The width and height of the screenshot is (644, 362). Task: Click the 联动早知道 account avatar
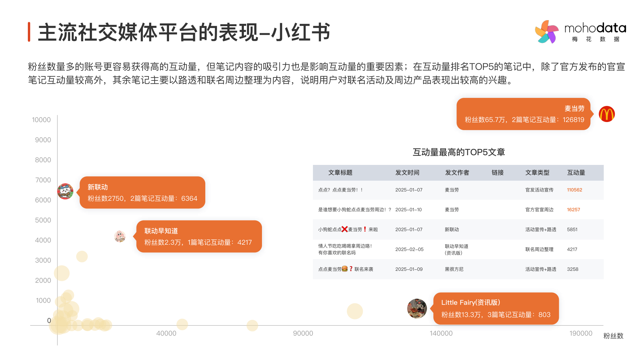120,236
